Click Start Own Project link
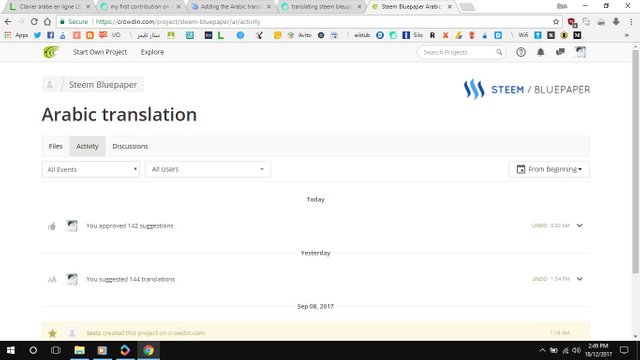This screenshot has width=640, height=360. coord(100,52)
